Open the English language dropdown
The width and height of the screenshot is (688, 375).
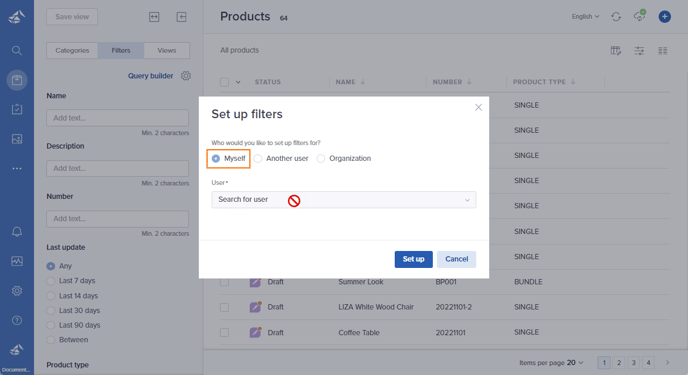tap(585, 17)
